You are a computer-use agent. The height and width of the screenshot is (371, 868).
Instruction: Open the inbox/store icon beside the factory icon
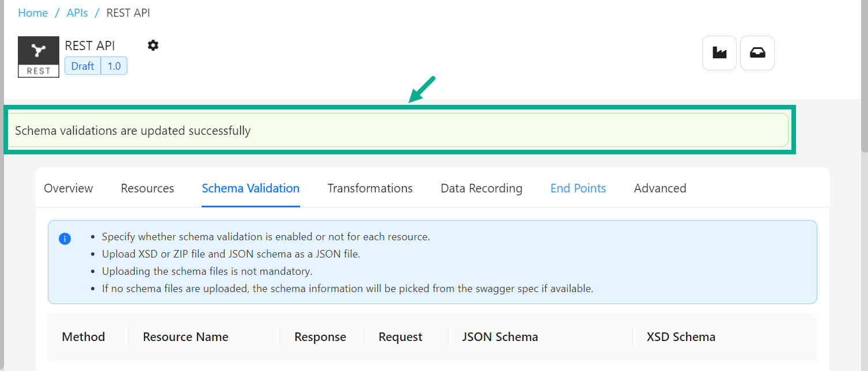(757, 52)
